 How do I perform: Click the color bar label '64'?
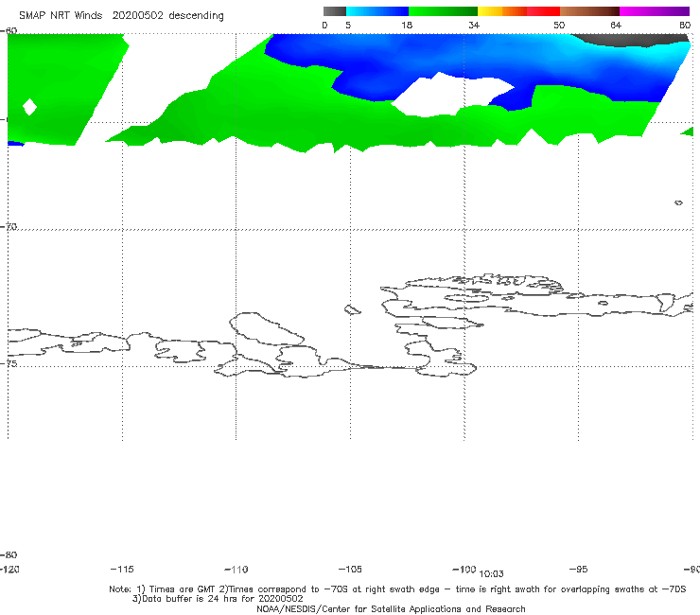[616, 25]
